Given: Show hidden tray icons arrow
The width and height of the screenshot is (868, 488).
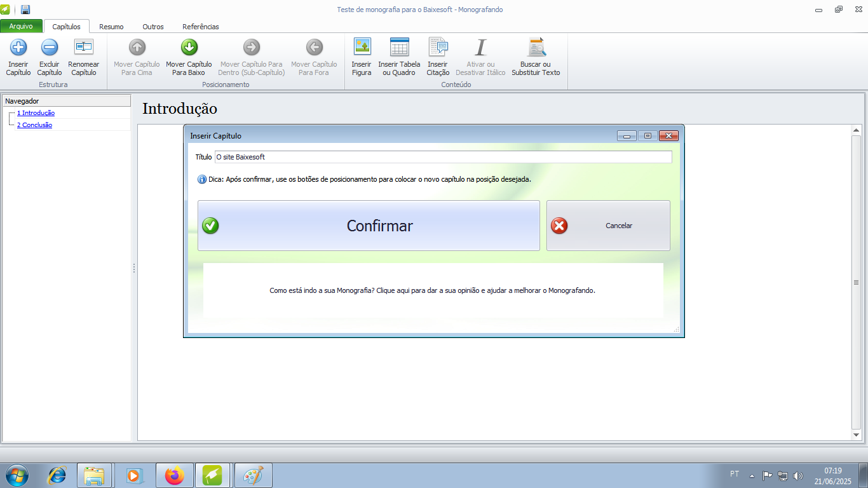Looking at the screenshot, I should (752, 475).
